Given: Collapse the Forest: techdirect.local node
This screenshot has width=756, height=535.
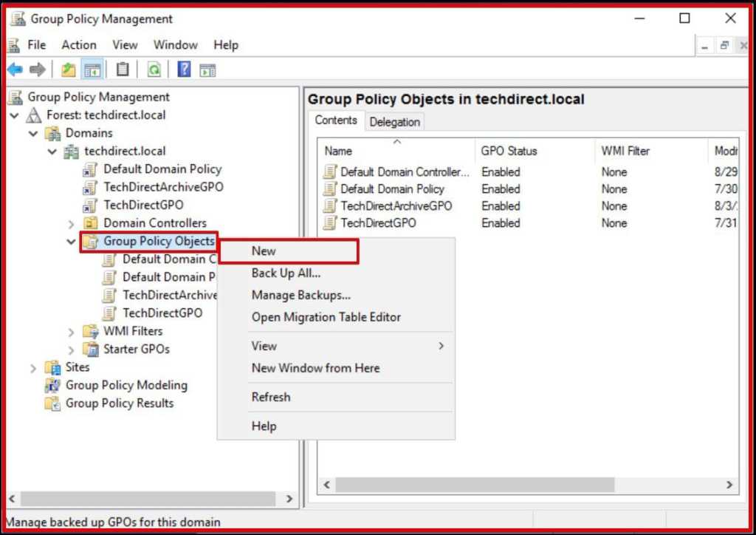Looking at the screenshot, I should click(15, 115).
